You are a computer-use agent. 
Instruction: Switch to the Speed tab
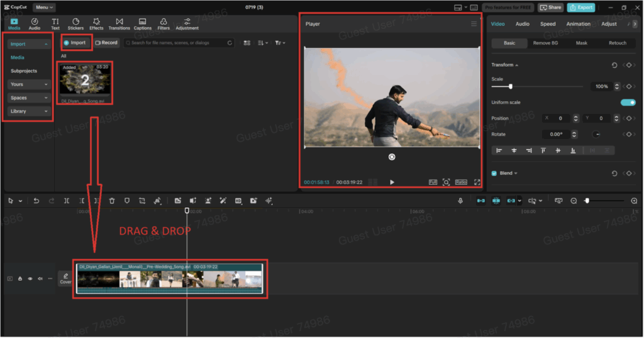(x=548, y=24)
